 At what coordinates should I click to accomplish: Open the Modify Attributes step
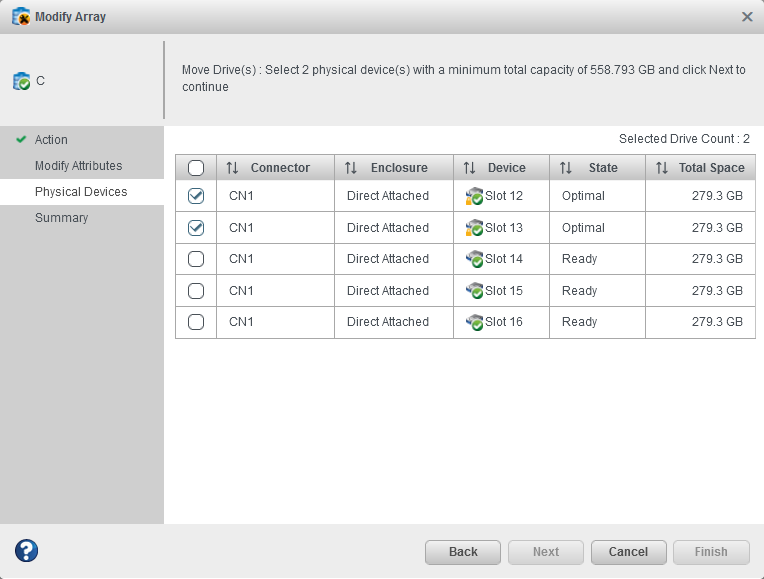pos(78,166)
